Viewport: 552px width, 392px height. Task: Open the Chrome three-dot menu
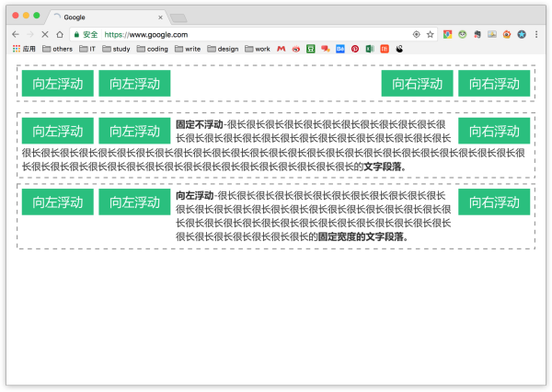tap(536, 34)
